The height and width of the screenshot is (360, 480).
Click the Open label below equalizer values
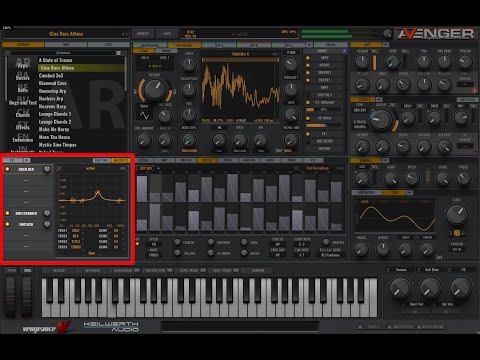click(92, 253)
